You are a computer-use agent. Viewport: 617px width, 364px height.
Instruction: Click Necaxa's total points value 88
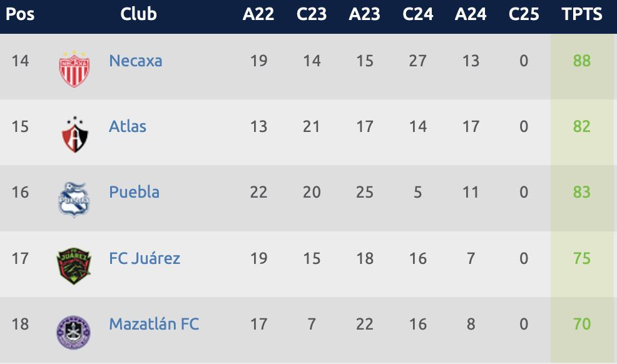click(x=582, y=61)
